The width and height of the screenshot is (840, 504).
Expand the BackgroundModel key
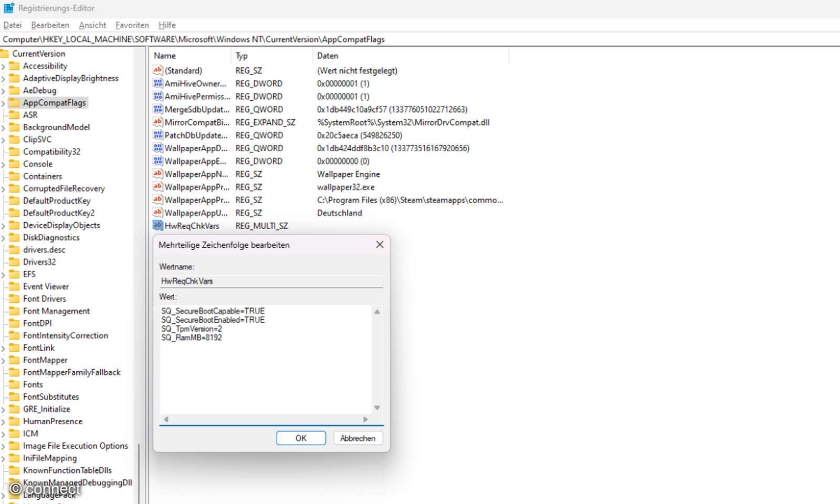(x=4, y=127)
